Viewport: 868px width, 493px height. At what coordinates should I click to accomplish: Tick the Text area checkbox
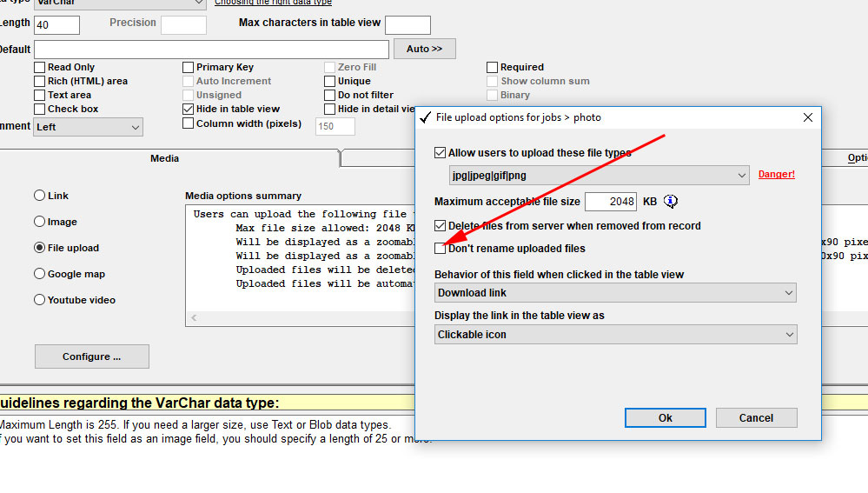[x=39, y=95]
